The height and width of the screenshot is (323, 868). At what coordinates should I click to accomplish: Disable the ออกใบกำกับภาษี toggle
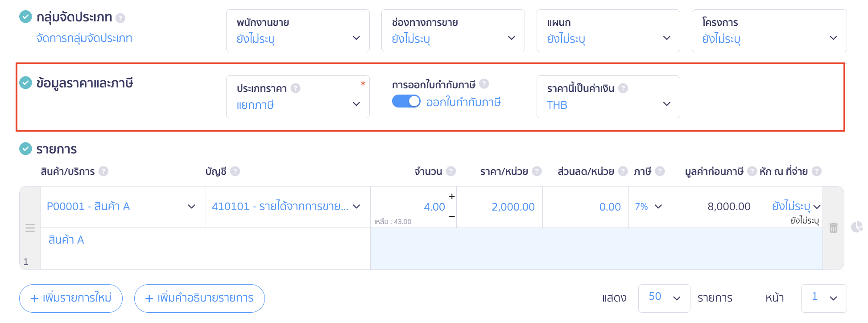(x=406, y=102)
